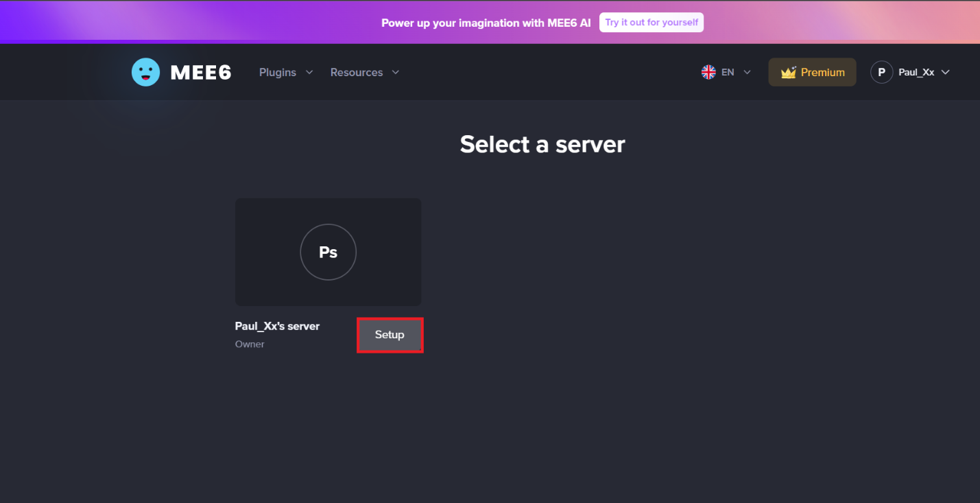This screenshot has height=503, width=980.
Task: Click the Premium button
Action: (x=813, y=72)
